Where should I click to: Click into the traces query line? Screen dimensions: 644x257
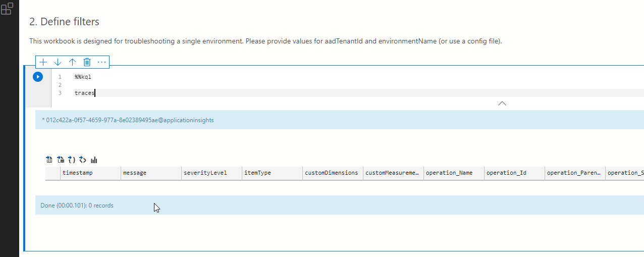[85, 93]
